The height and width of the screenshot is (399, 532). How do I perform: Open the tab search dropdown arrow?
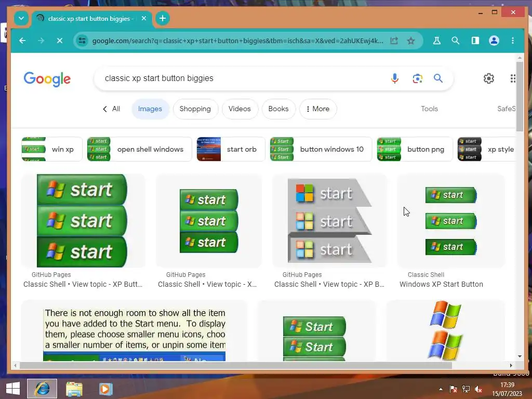[x=21, y=18]
